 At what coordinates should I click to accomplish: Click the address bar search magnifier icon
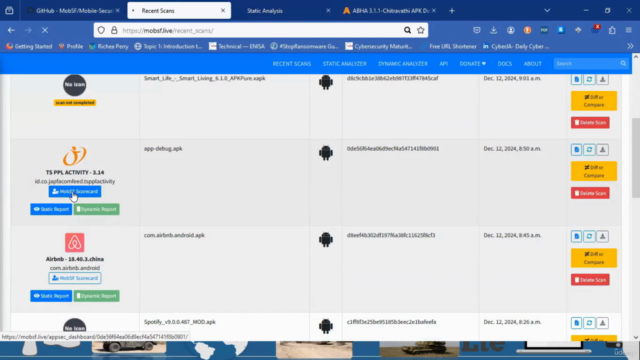pos(407,30)
